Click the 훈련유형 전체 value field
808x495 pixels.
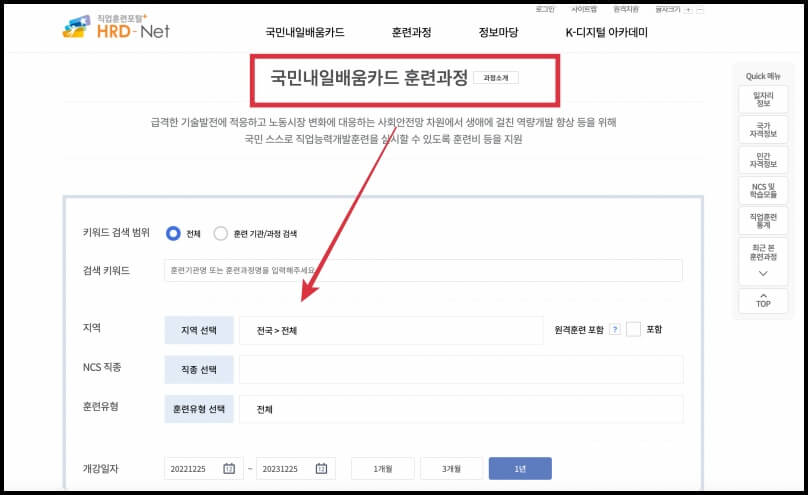(x=461, y=409)
